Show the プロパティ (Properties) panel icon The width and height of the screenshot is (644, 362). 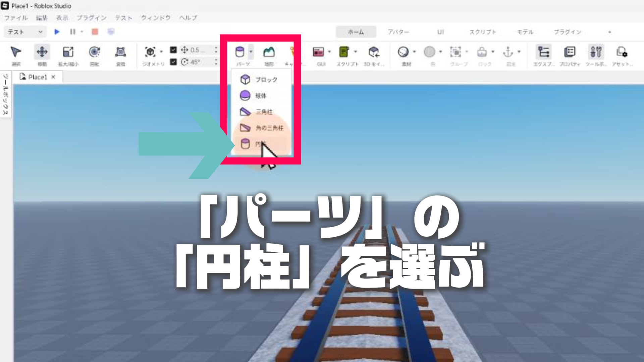tap(570, 52)
